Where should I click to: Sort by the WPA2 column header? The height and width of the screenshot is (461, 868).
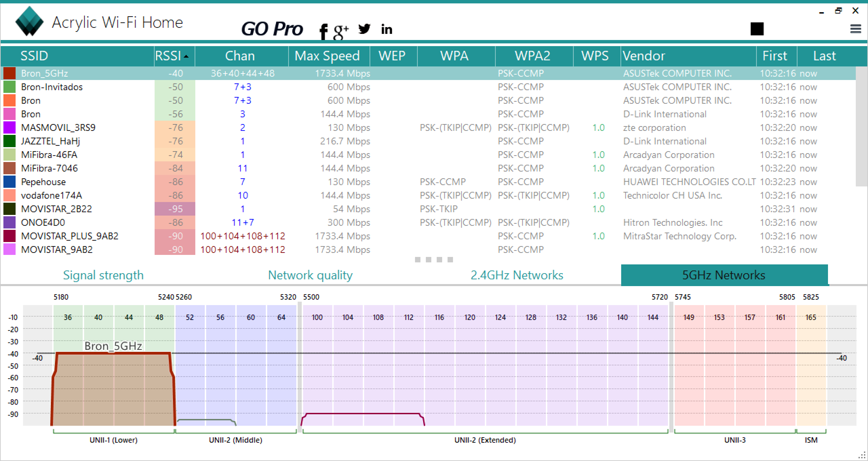pos(532,56)
